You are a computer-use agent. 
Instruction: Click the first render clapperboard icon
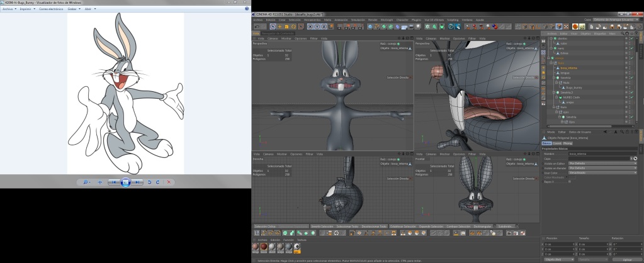point(340,26)
